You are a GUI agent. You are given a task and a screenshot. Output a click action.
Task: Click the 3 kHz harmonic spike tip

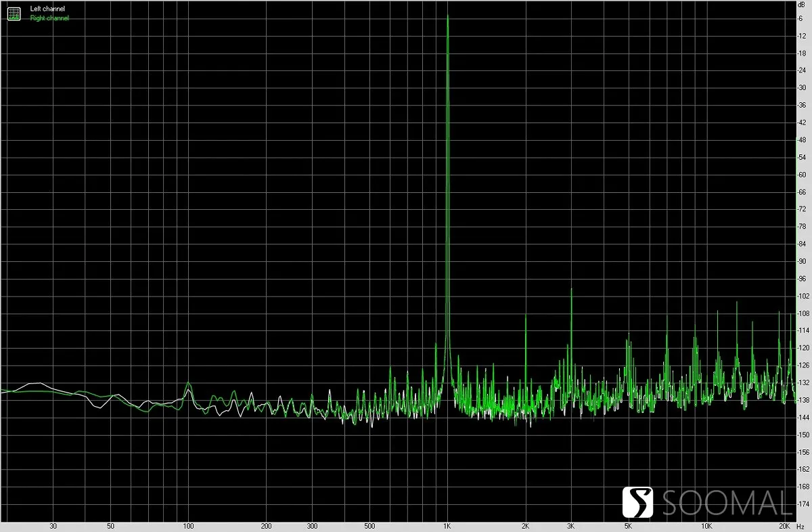click(x=572, y=290)
